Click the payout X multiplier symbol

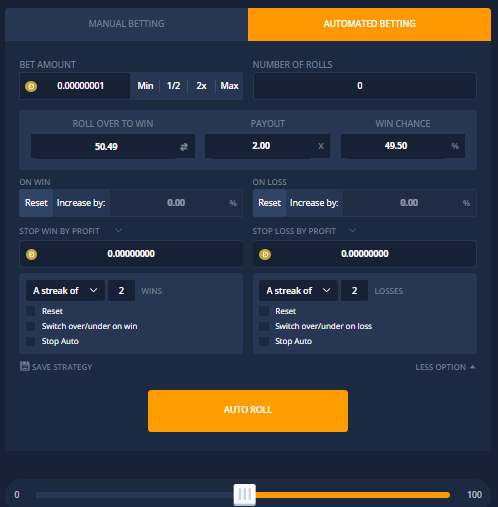tap(321, 146)
